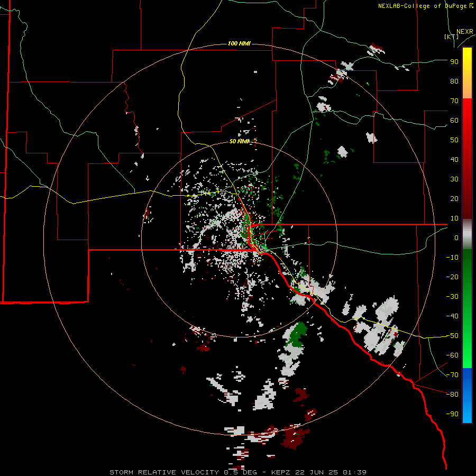Click the -50 value on velocity scale

[452, 336]
